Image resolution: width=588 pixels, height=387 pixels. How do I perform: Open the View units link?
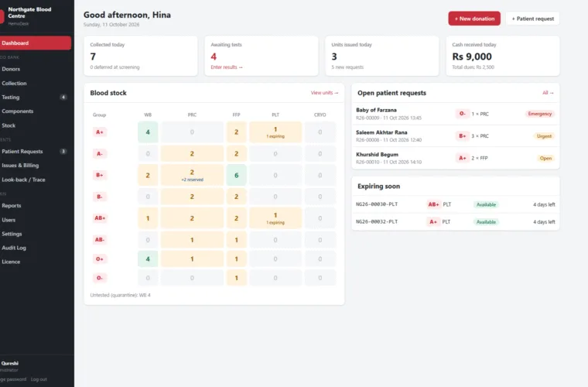click(x=324, y=93)
